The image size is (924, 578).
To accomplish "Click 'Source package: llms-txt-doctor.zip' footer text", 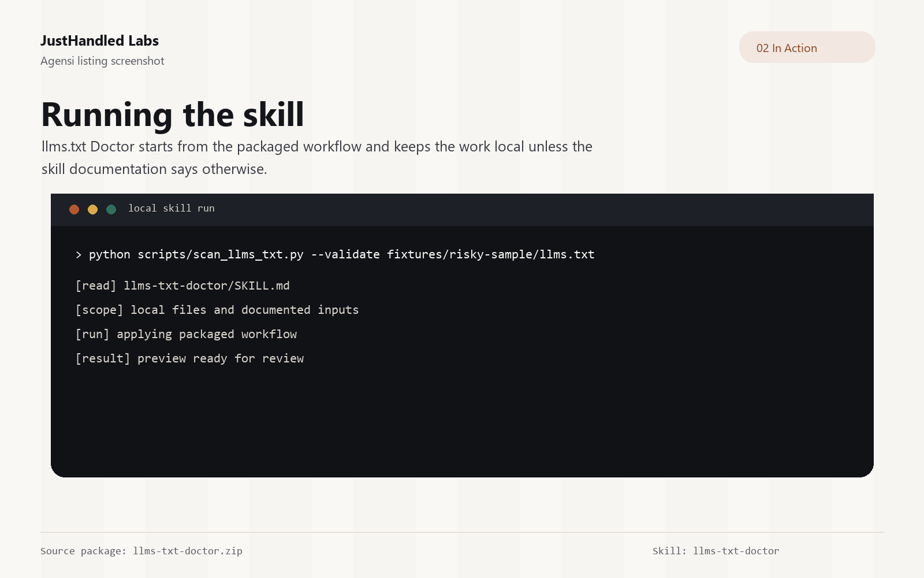I will click(x=141, y=551).
